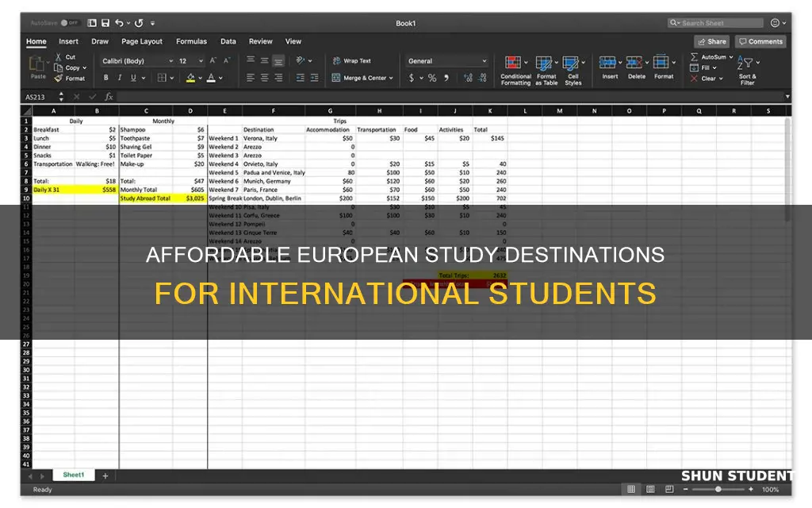Select the Sheet1 tab
Screen dimensions: 812x508
coord(74,475)
